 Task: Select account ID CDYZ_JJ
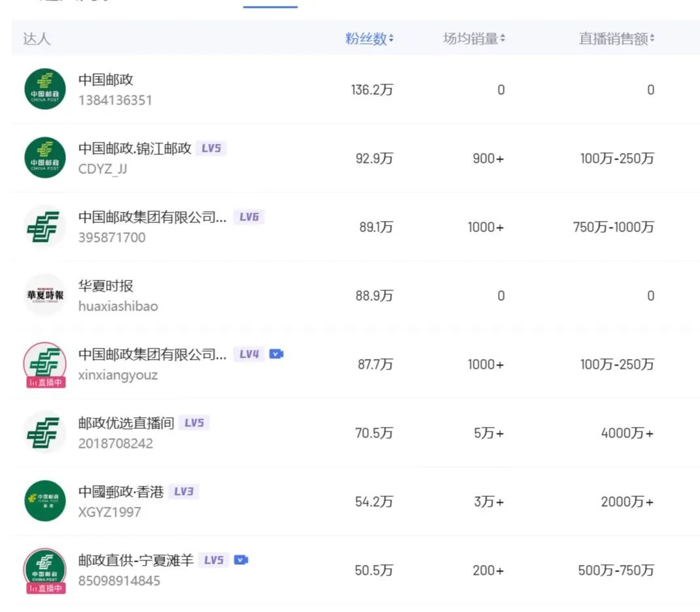(x=103, y=169)
